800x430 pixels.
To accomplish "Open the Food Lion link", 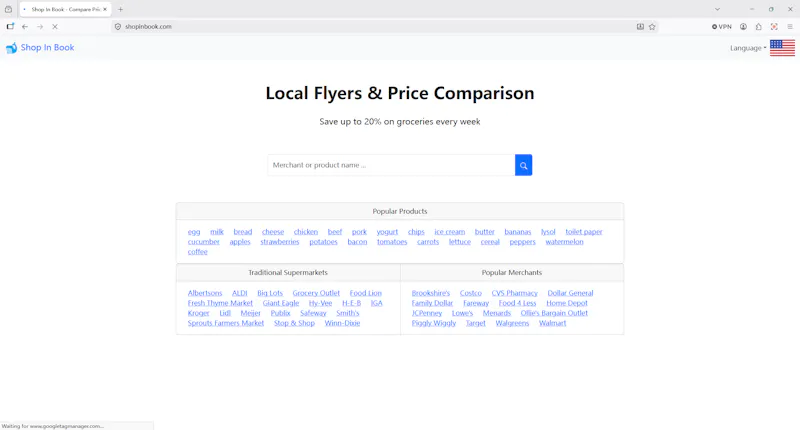I will [365, 293].
